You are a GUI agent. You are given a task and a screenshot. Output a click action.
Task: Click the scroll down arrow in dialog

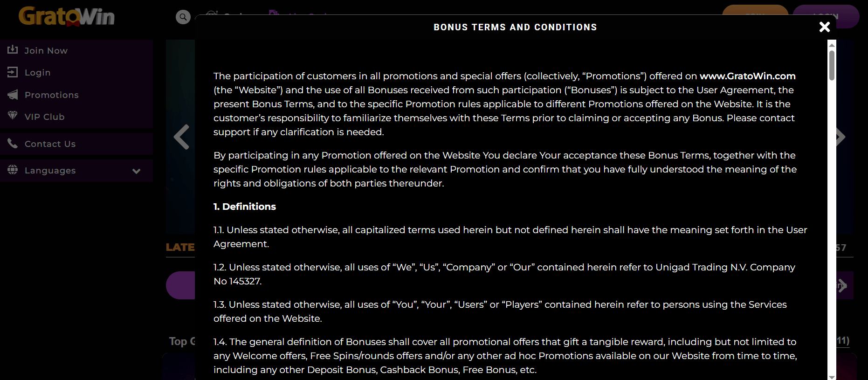832,377
